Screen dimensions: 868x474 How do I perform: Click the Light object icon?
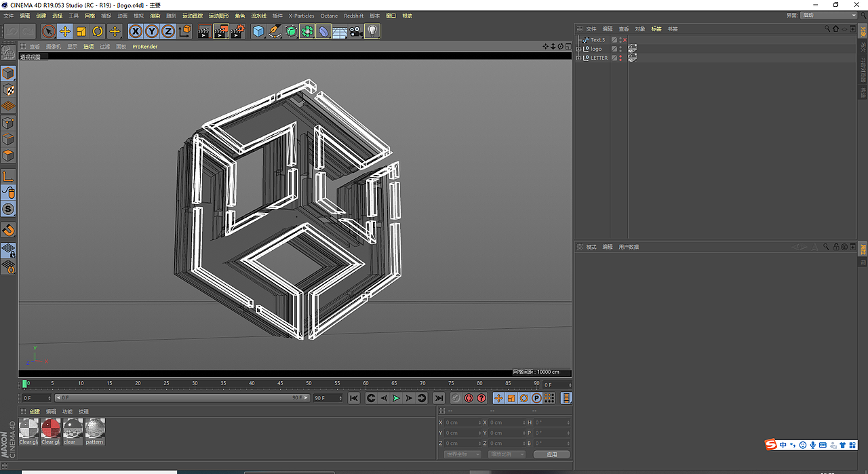tap(372, 31)
